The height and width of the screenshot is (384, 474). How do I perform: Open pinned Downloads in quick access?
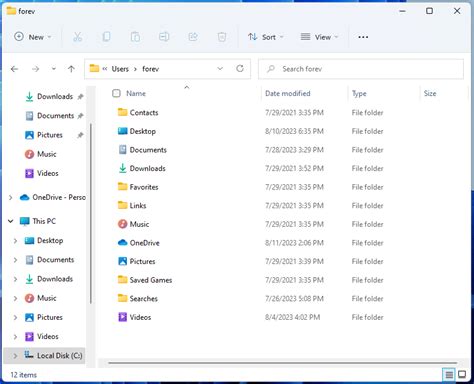click(55, 96)
